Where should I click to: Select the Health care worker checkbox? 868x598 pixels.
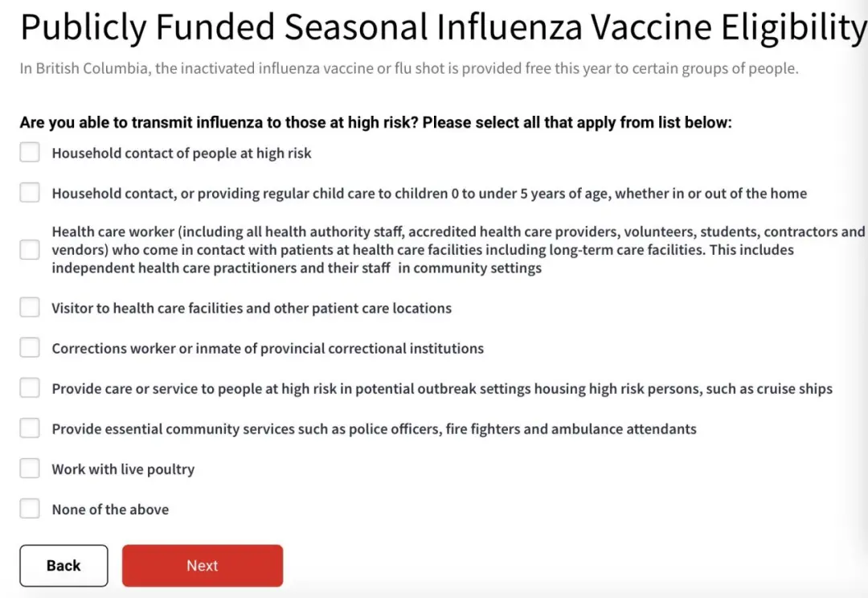coord(30,250)
